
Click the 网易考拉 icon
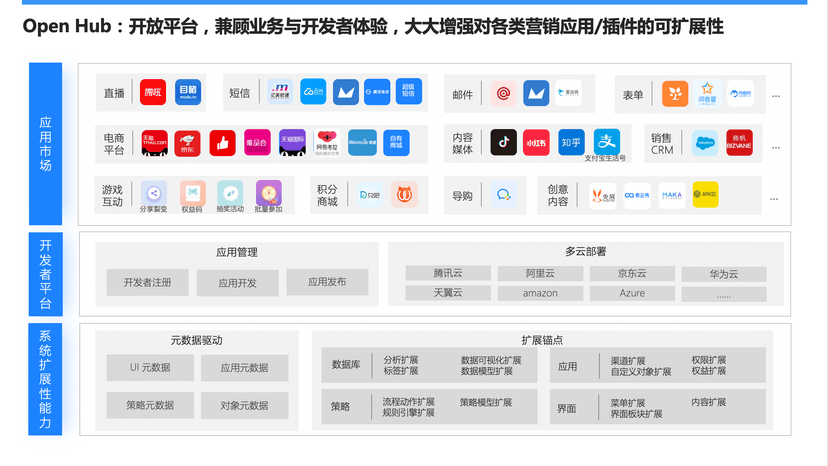tap(327, 143)
